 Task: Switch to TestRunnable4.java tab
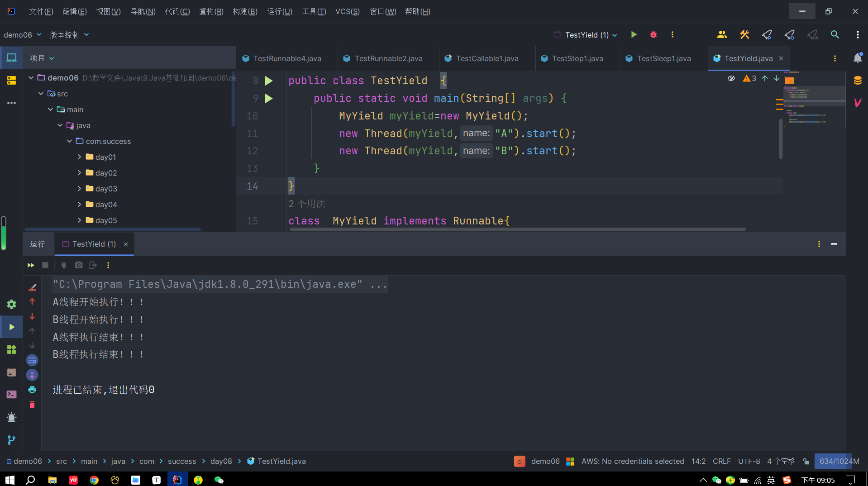(287, 58)
